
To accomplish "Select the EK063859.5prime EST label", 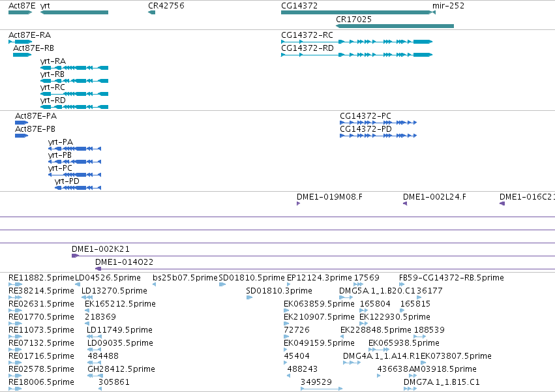I will tap(319, 304).
